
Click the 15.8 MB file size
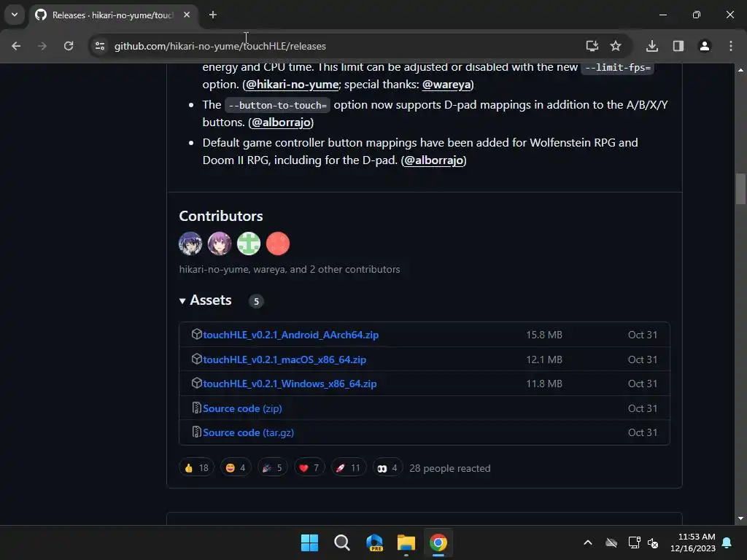(544, 335)
